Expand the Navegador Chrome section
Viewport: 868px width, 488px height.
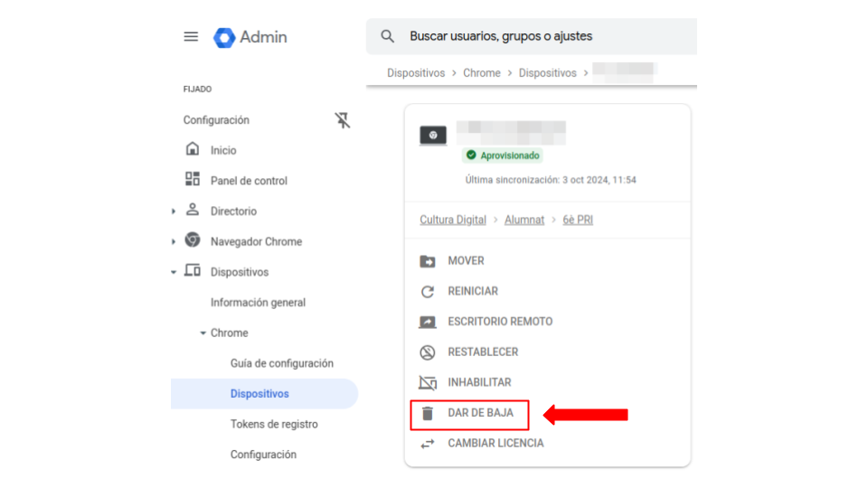coord(174,242)
